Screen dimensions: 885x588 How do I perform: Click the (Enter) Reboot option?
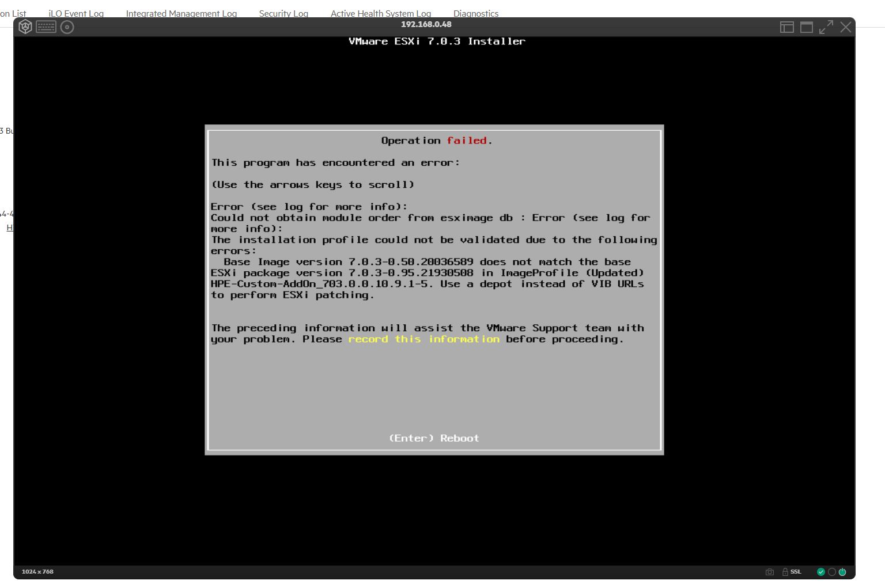(x=434, y=438)
